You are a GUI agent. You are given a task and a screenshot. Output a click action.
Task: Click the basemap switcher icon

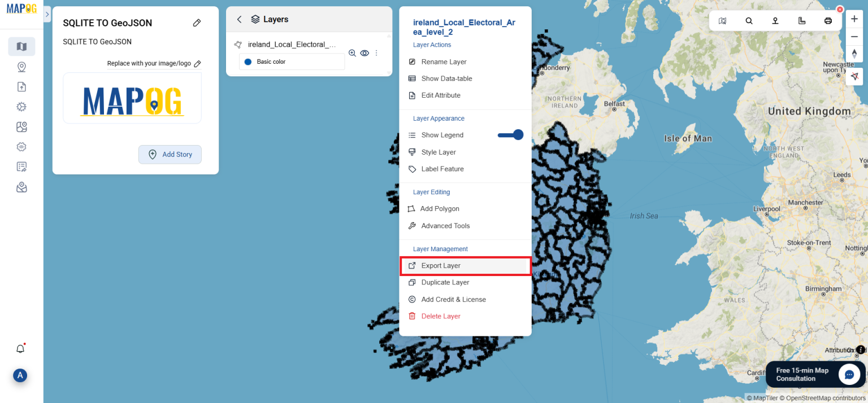[x=722, y=21]
